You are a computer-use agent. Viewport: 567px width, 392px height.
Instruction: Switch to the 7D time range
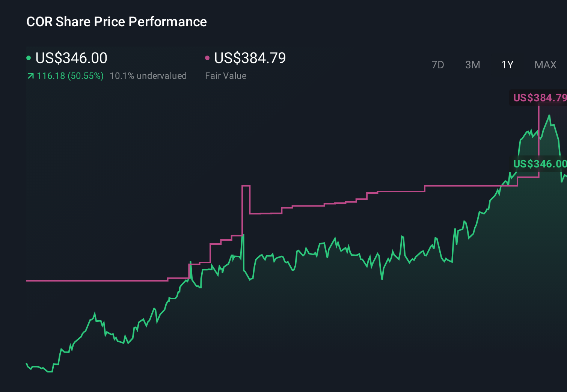(438, 65)
